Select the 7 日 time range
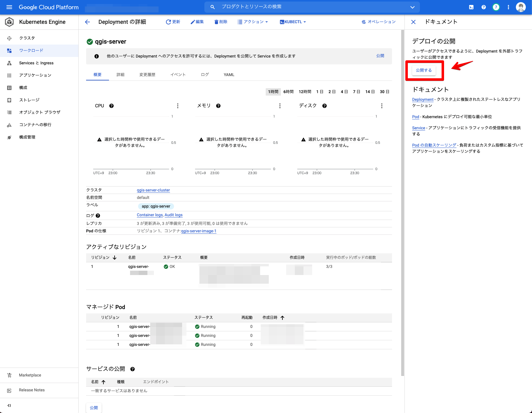The height and width of the screenshot is (413, 532). point(357,92)
